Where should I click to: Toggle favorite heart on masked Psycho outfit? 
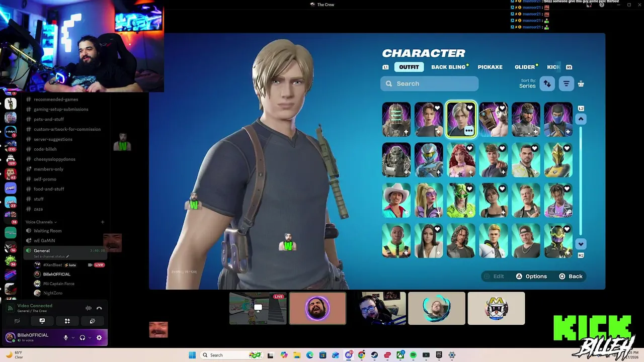click(x=502, y=108)
